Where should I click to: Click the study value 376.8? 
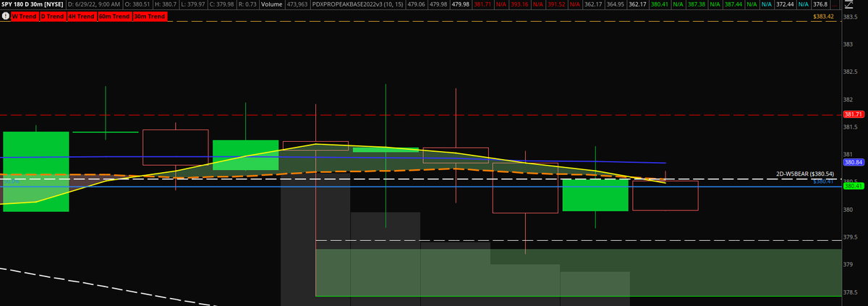(820, 4)
